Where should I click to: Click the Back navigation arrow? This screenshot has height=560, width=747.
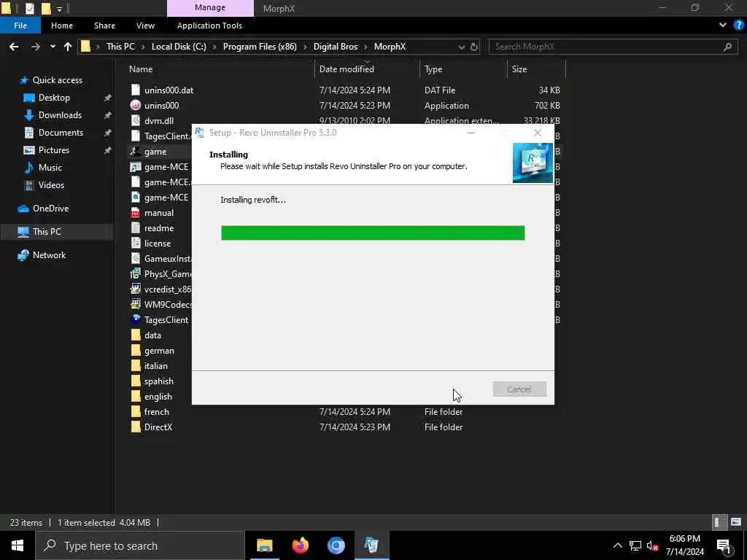(x=14, y=47)
